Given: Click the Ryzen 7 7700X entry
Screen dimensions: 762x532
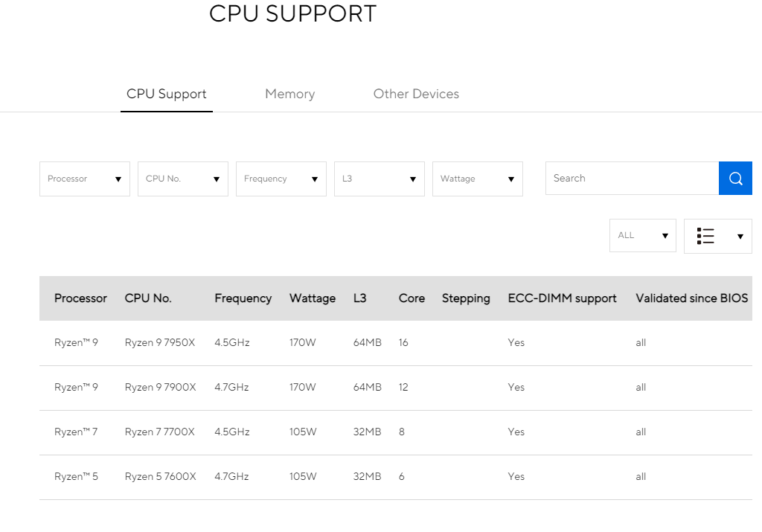Looking at the screenshot, I should tap(160, 432).
